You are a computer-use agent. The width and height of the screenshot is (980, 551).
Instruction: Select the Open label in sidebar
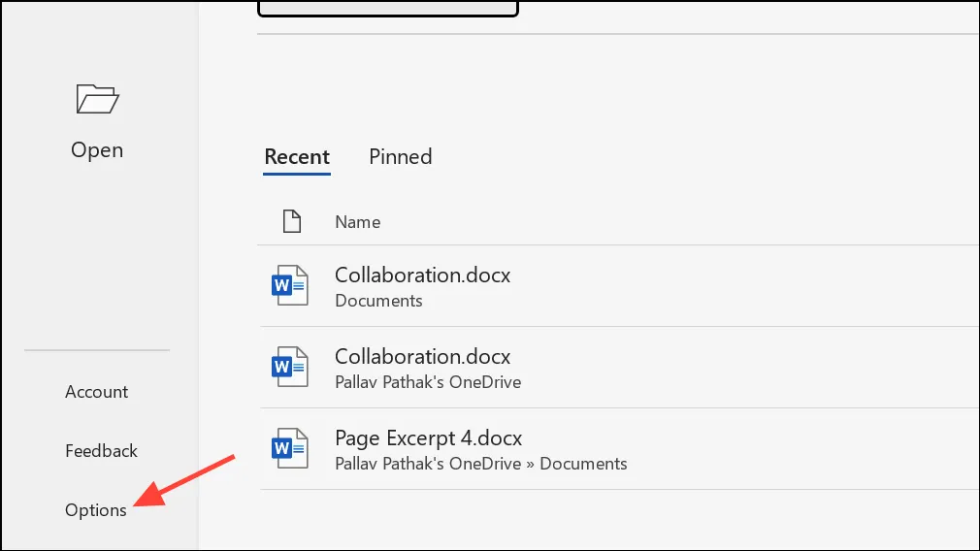coord(97,150)
